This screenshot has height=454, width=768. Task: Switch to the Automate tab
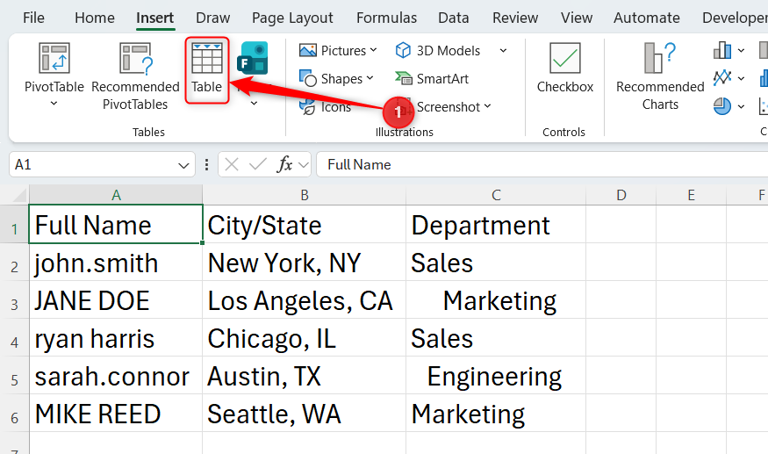647,18
